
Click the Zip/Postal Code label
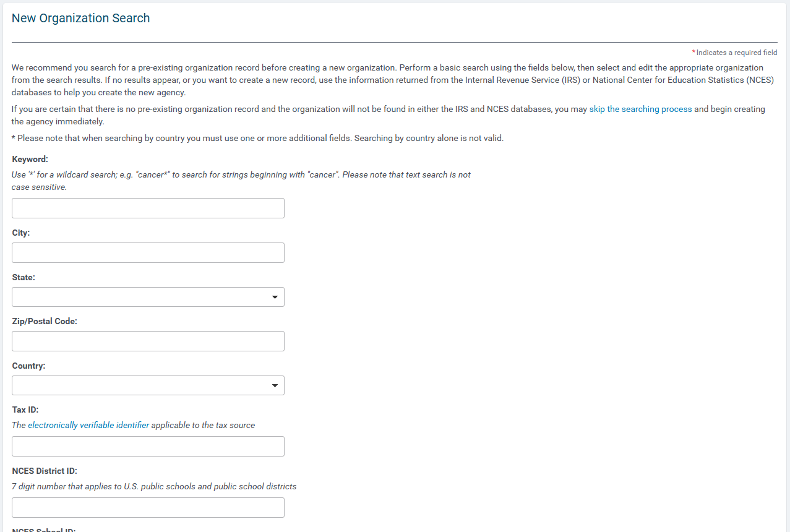coord(45,322)
